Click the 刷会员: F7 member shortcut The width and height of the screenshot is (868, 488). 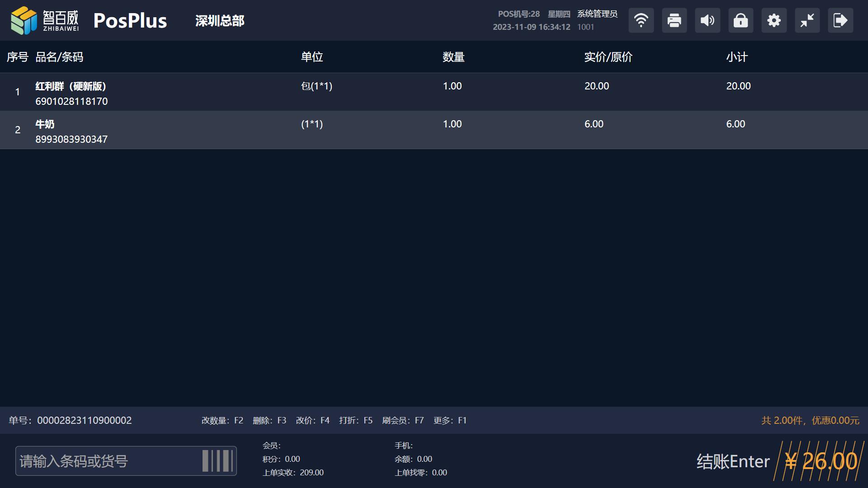[x=403, y=421]
